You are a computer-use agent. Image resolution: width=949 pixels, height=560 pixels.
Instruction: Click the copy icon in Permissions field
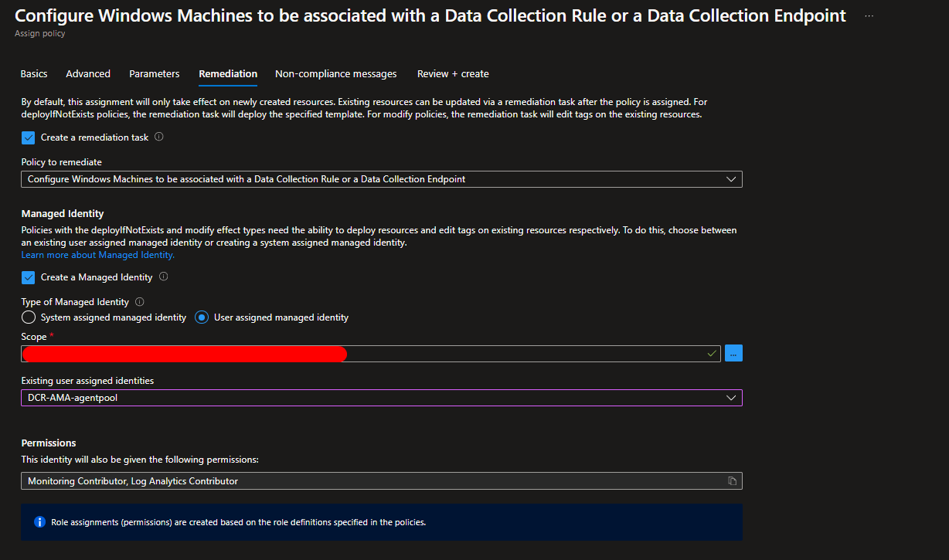coord(732,481)
